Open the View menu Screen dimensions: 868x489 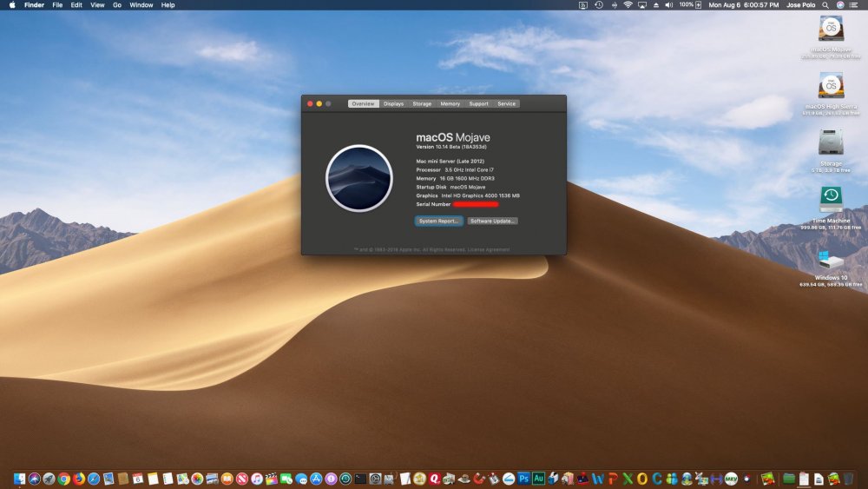coord(97,5)
